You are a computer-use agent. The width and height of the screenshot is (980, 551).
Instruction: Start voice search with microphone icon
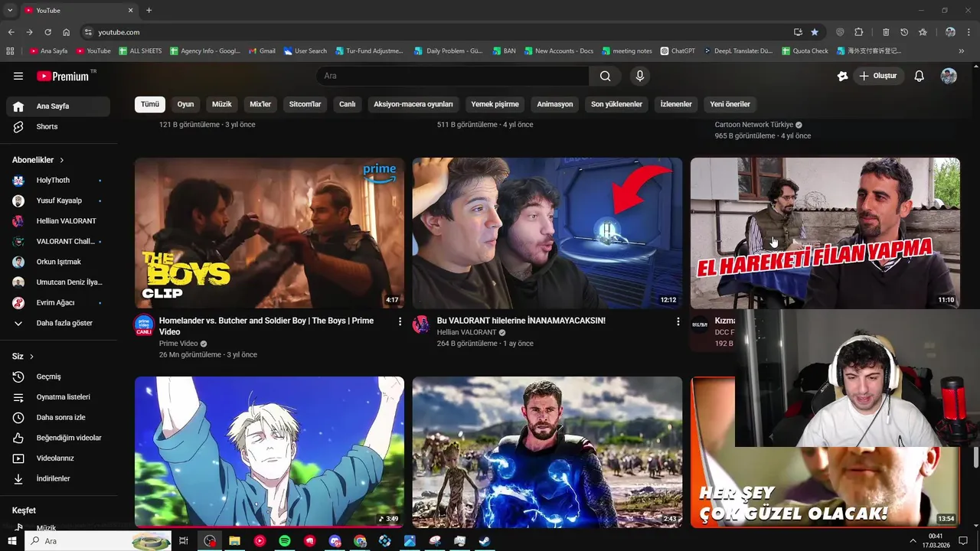pos(640,76)
